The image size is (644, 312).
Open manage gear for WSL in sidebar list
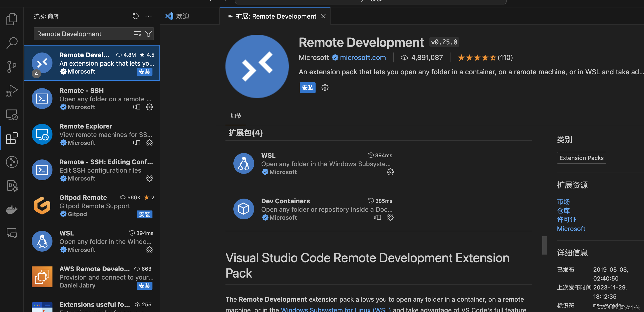149,250
